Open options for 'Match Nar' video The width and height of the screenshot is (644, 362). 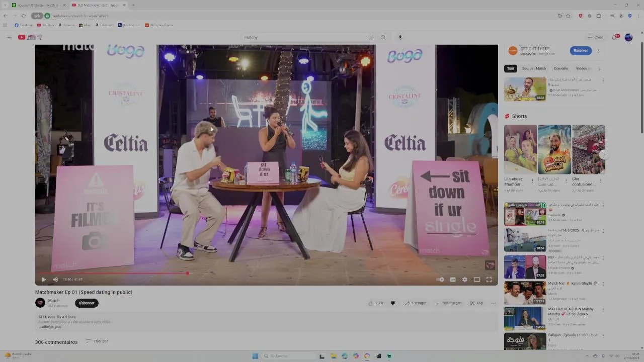[x=603, y=284]
